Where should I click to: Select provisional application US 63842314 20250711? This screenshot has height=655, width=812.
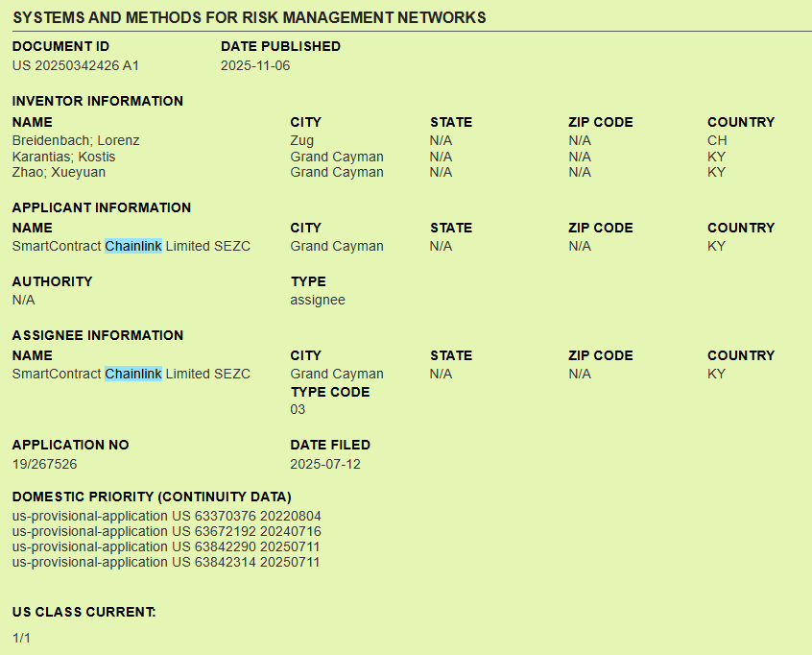pyautogui.click(x=166, y=562)
